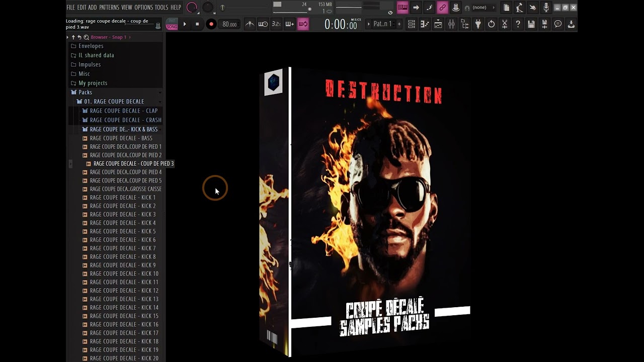Toggle typing keyboard to piano button

click(x=403, y=8)
